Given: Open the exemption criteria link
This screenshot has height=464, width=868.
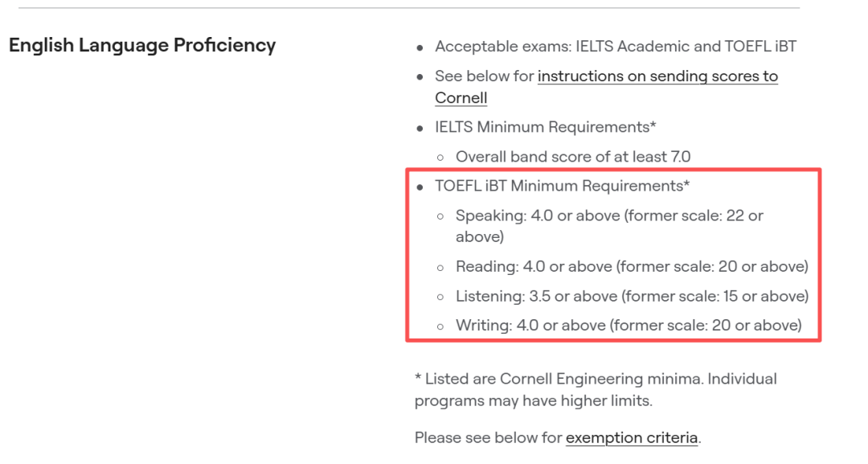Looking at the screenshot, I should (632, 438).
